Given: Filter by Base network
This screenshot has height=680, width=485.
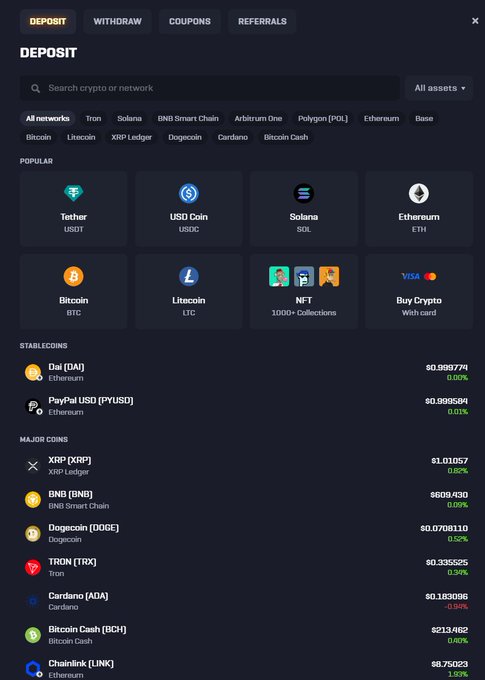Looking at the screenshot, I should 424,118.
